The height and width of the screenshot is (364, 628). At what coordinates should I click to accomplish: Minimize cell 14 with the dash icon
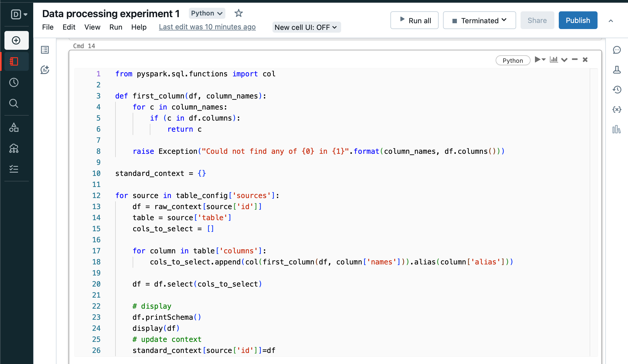(575, 59)
